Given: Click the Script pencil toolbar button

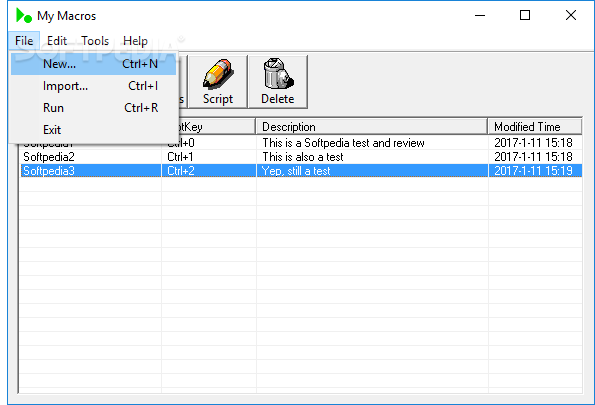Looking at the screenshot, I should 218,82.
